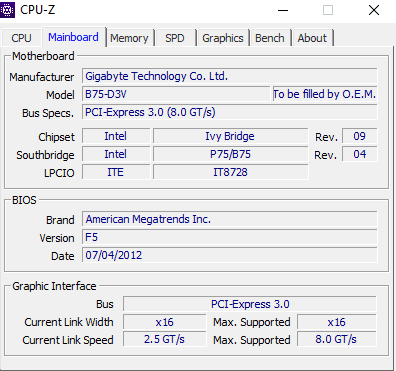Go to the Bench tab
The image size is (396, 371).
[270, 38]
